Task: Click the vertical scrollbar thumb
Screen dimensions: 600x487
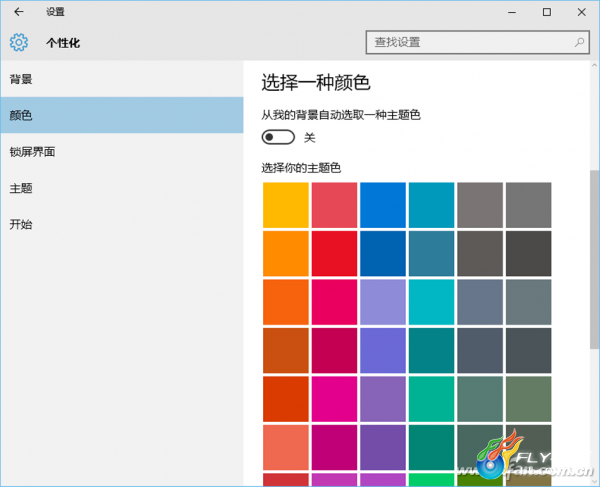Action: tap(595, 259)
